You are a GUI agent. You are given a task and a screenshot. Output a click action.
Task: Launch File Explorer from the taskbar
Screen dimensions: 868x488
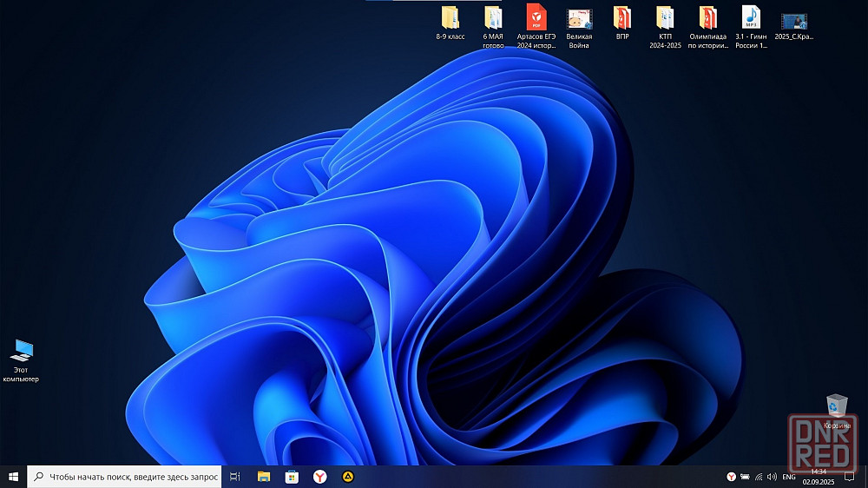(264, 477)
